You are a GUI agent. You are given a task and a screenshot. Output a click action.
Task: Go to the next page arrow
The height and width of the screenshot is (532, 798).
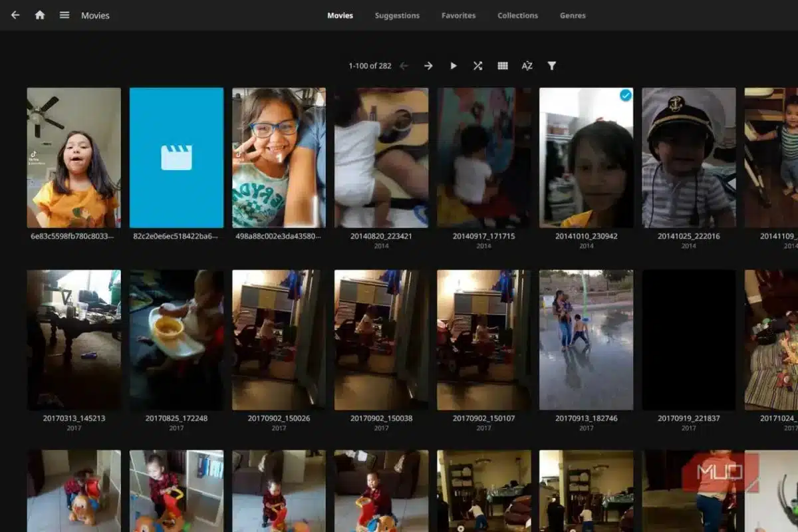pyautogui.click(x=428, y=66)
